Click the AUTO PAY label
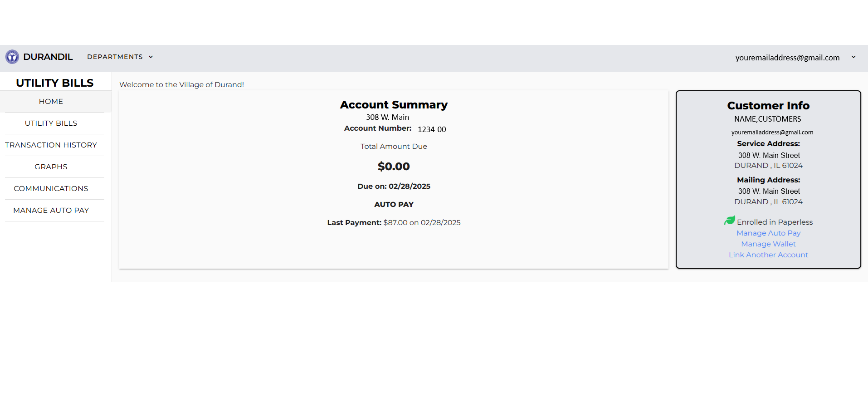Viewport: 868px width, 403px height. click(394, 204)
